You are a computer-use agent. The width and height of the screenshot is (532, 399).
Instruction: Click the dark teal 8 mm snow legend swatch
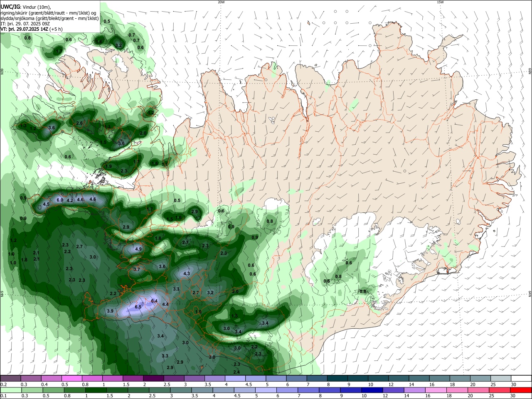click(x=337, y=378)
